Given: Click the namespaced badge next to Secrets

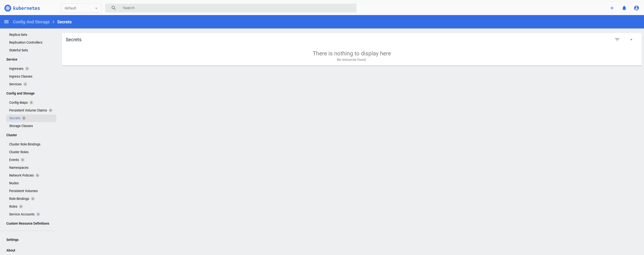Looking at the screenshot, I should [24, 118].
